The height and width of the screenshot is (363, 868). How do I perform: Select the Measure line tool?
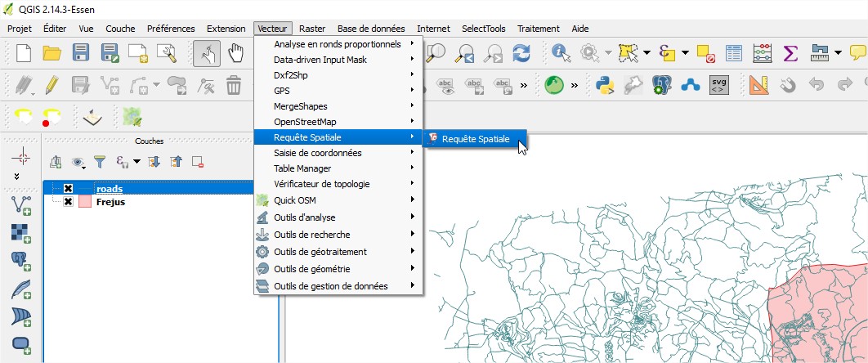pos(819,53)
